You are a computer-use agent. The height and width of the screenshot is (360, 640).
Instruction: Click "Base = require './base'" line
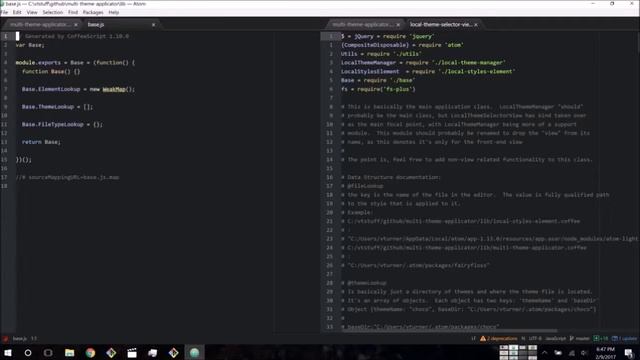(x=378, y=80)
